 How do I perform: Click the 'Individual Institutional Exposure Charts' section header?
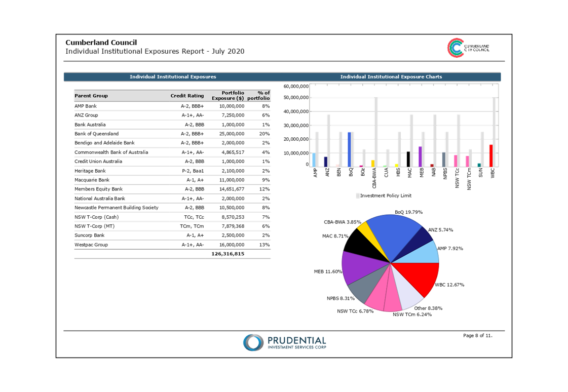click(x=391, y=77)
